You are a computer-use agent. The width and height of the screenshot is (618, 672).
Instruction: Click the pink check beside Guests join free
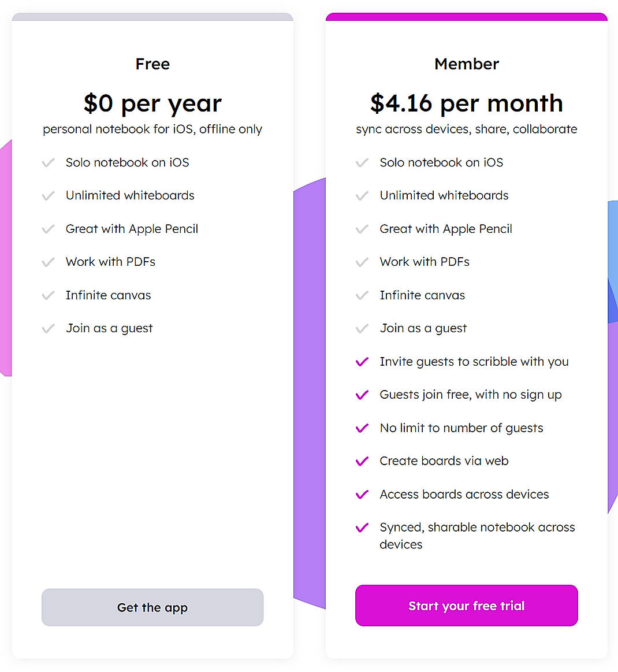[362, 395]
